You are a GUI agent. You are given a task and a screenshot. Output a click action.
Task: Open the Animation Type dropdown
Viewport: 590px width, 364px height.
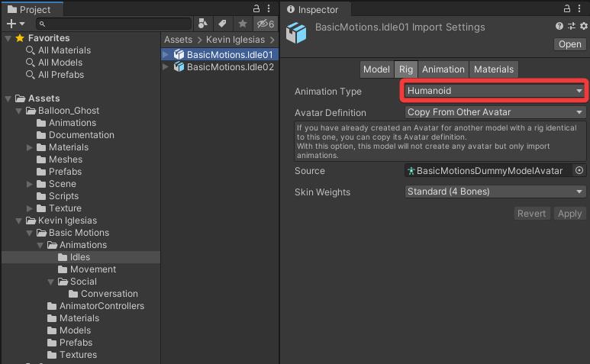pyautogui.click(x=494, y=91)
